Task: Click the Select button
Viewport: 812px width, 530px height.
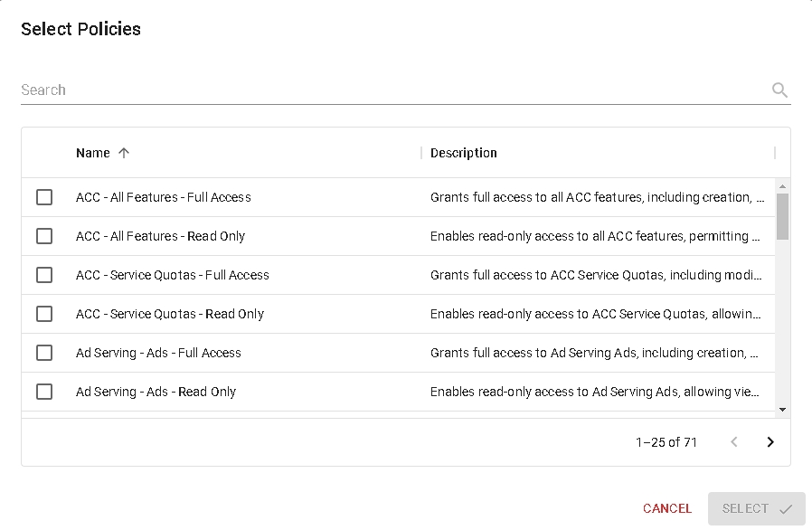Action: [756, 508]
